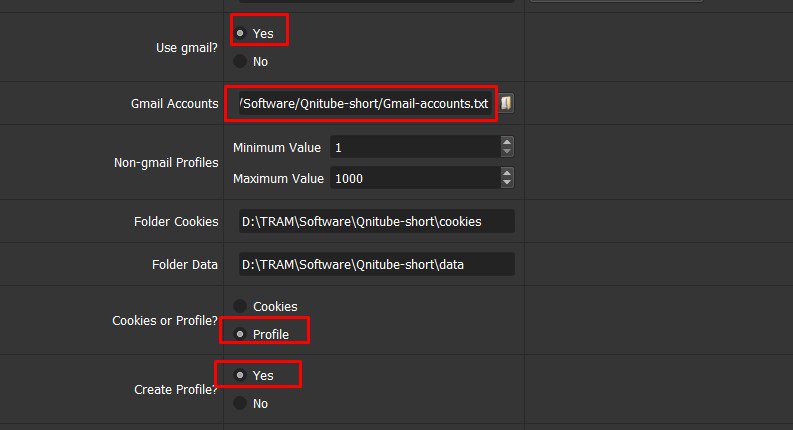Screen dimensions: 793x430
Task: Click the Folder Data path field
Action: tap(377, 264)
